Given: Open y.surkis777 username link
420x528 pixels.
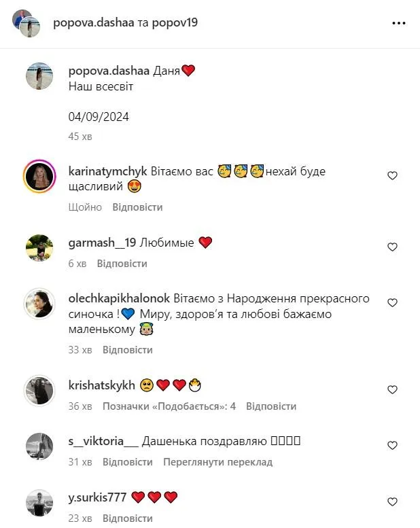Looking at the screenshot, I should pyautogui.click(x=98, y=497).
